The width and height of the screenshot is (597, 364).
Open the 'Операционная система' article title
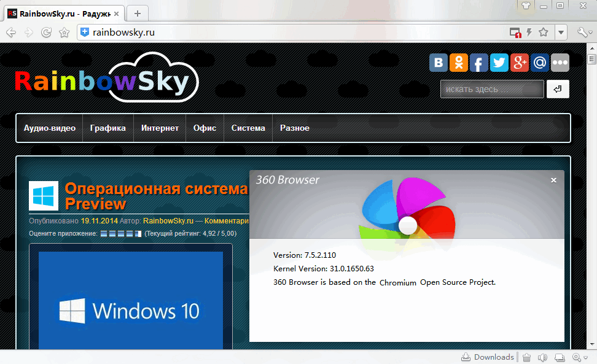pos(157,196)
